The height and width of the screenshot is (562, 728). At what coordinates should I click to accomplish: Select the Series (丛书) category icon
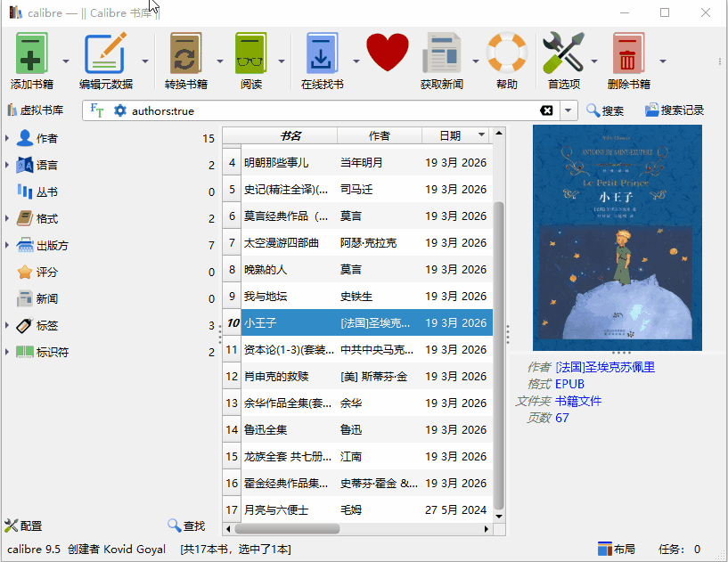[x=25, y=191]
